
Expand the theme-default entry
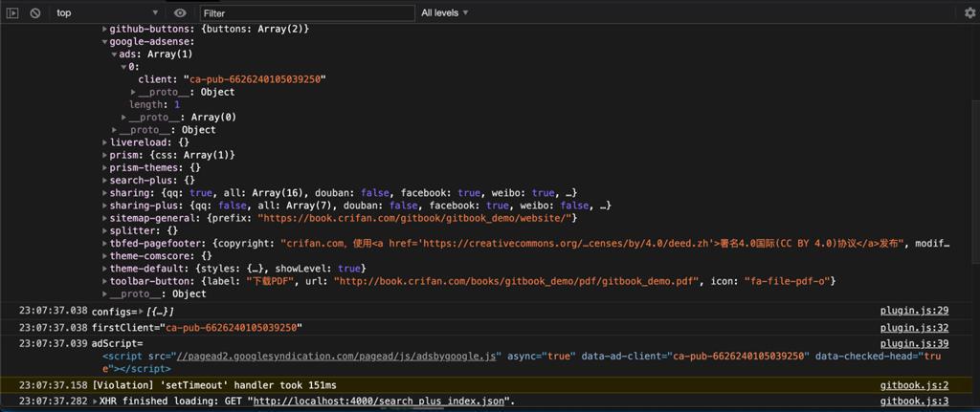coord(105,269)
